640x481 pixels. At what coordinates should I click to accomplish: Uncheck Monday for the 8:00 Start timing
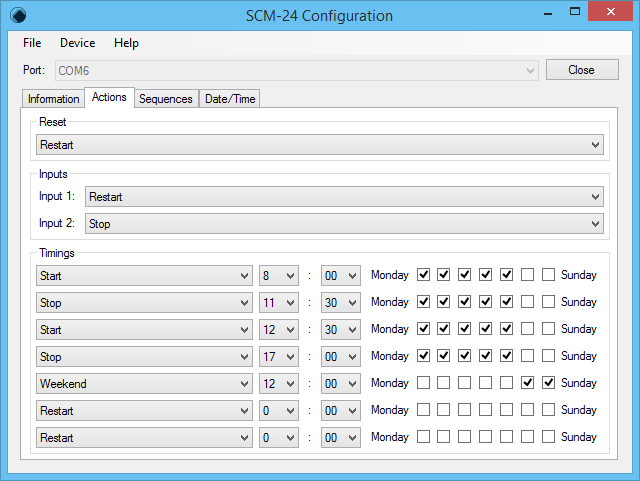click(x=424, y=275)
